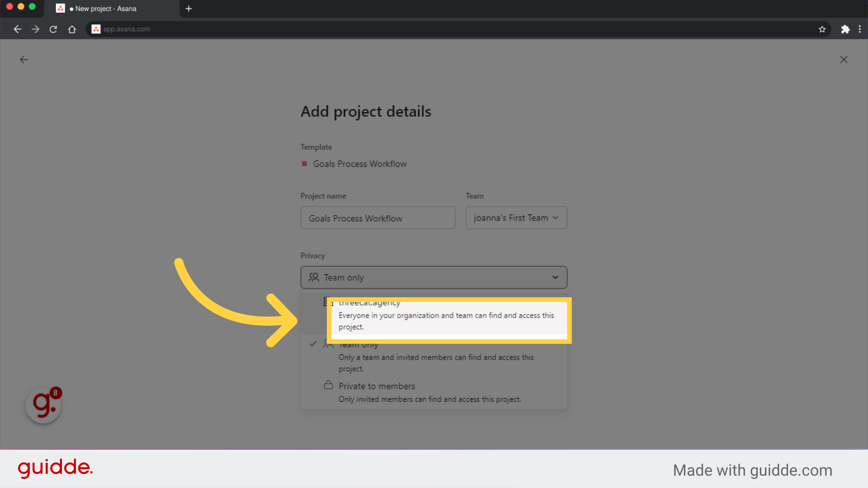Viewport: 868px width, 488px height.
Task: Select the New project - Asana tab
Action: point(112,9)
